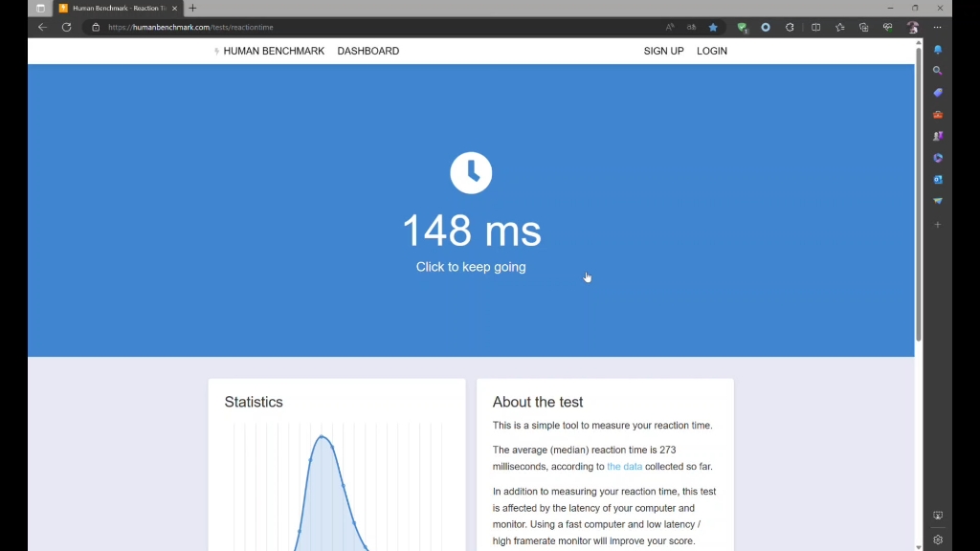Click the HUMAN BENCHMARK logo link
980x551 pixels.
coord(269,52)
